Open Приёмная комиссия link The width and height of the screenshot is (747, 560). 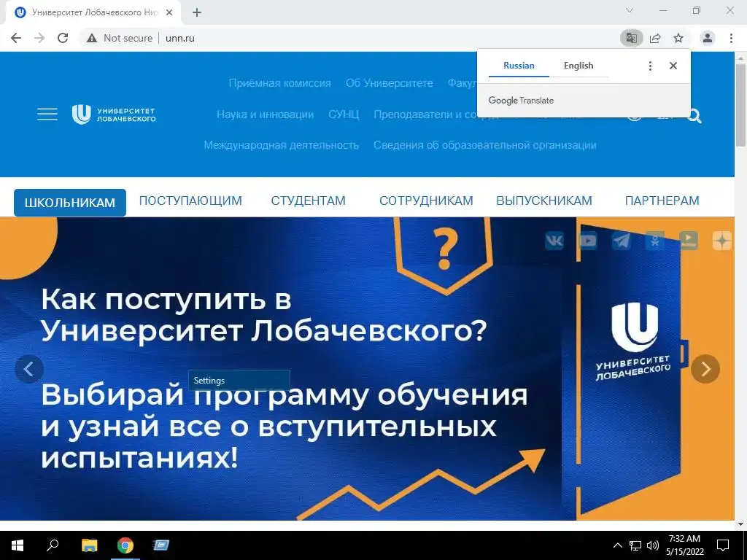(x=279, y=83)
